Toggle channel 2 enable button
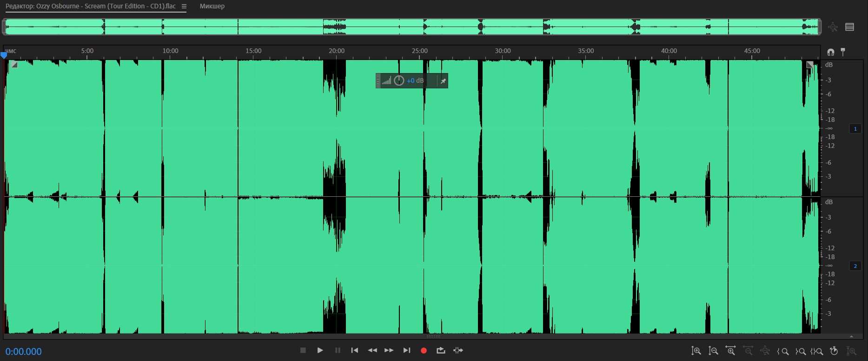Image resolution: width=868 pixels, height=361 pixels. (x=855, y=266)
